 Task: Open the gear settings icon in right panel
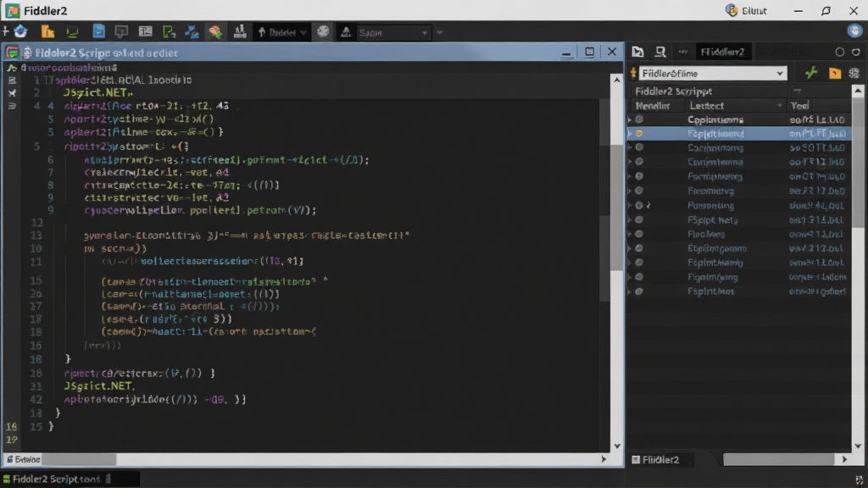pos(854,73)
